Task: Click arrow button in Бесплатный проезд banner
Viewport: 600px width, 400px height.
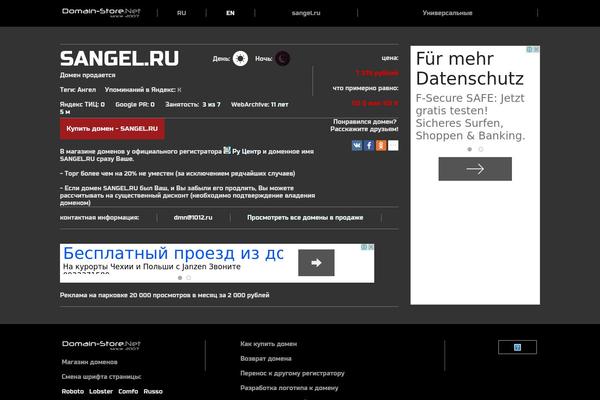Action: (316, 263)
